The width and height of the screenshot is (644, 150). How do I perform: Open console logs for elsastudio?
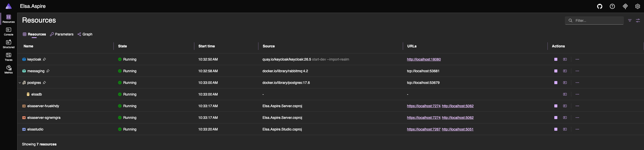565,129
